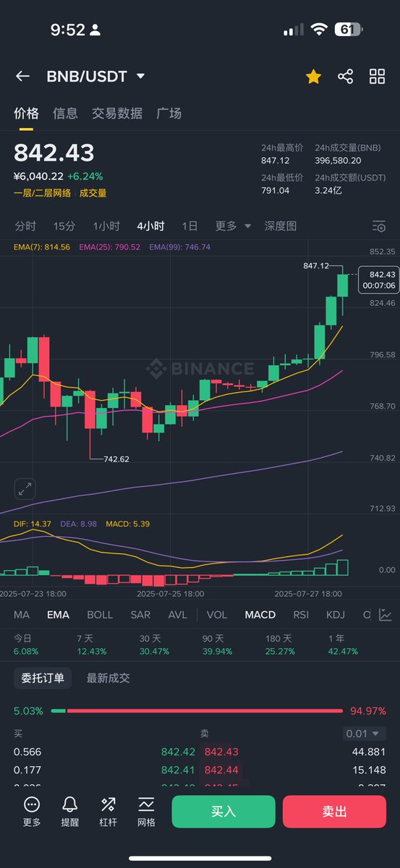The height and width of the screenshot is (868, 400).
Task: Open 杠杆 margin trading icon
Action: pos(108,811)
